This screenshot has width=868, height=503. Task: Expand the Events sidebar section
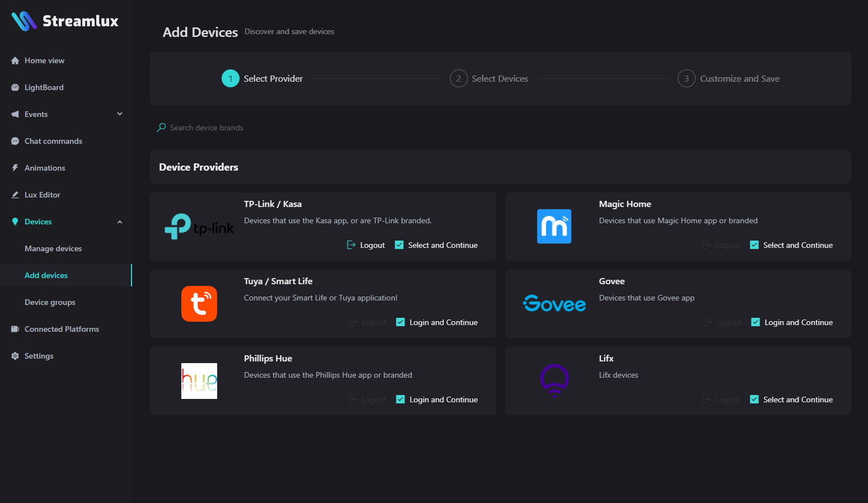point(120,114)
